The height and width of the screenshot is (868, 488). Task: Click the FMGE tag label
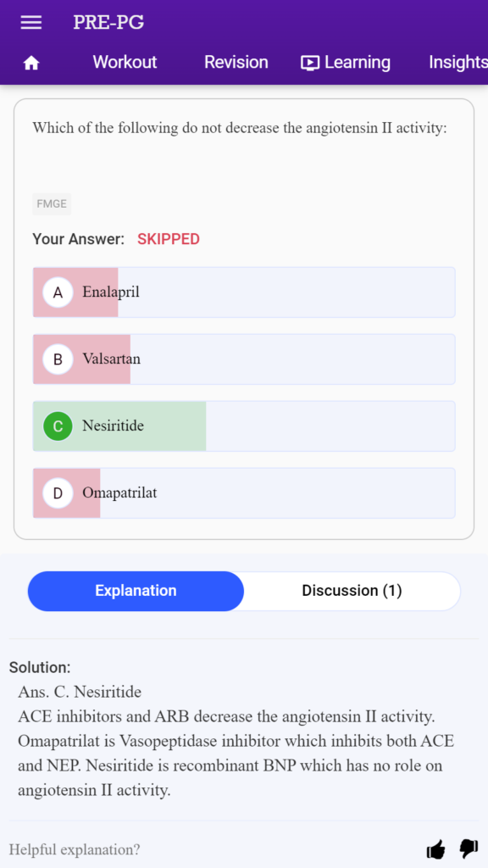pyautogui.click(x=52, y=204)
